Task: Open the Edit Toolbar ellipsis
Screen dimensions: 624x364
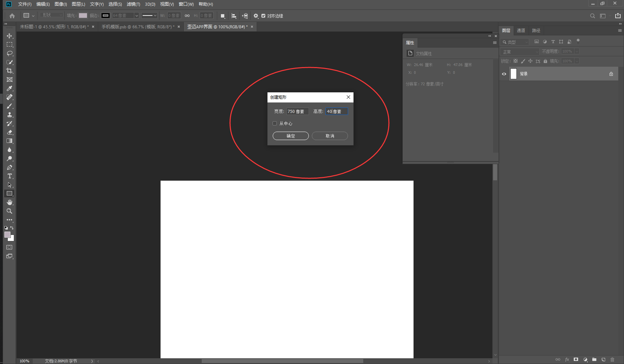Action: pyautogui.click(x=9, y=220)
